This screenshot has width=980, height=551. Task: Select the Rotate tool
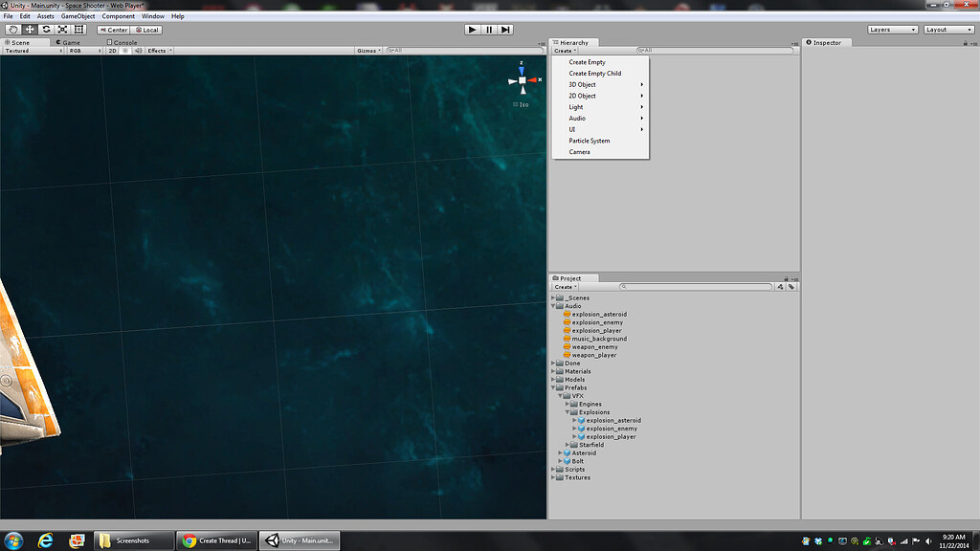(x=46, y=30)
